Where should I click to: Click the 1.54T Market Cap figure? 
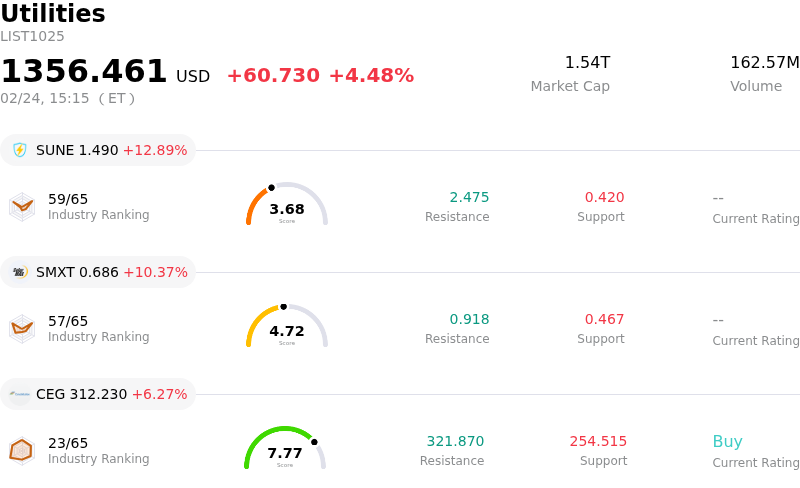(587, 63)
